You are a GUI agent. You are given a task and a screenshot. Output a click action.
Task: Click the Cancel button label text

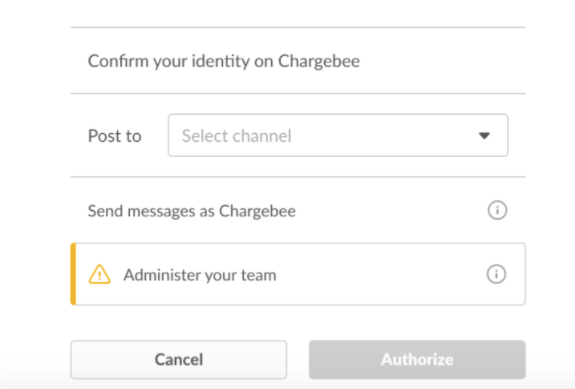[x=179, y=360]
